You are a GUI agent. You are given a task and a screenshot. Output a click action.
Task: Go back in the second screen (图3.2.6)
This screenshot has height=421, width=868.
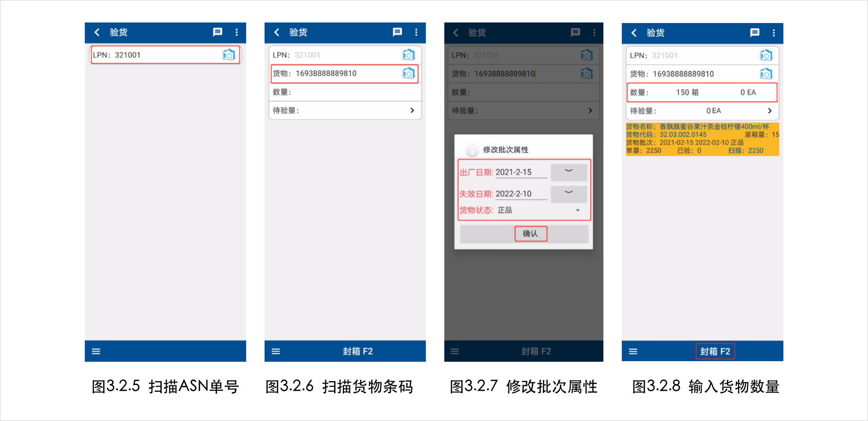[276, 32]
